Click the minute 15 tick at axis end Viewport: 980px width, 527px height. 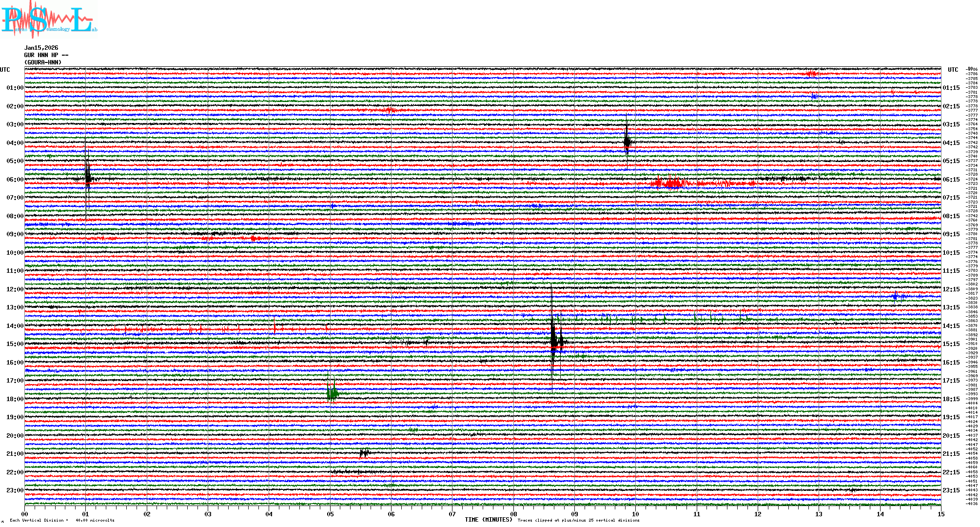[x=941, y=514]
